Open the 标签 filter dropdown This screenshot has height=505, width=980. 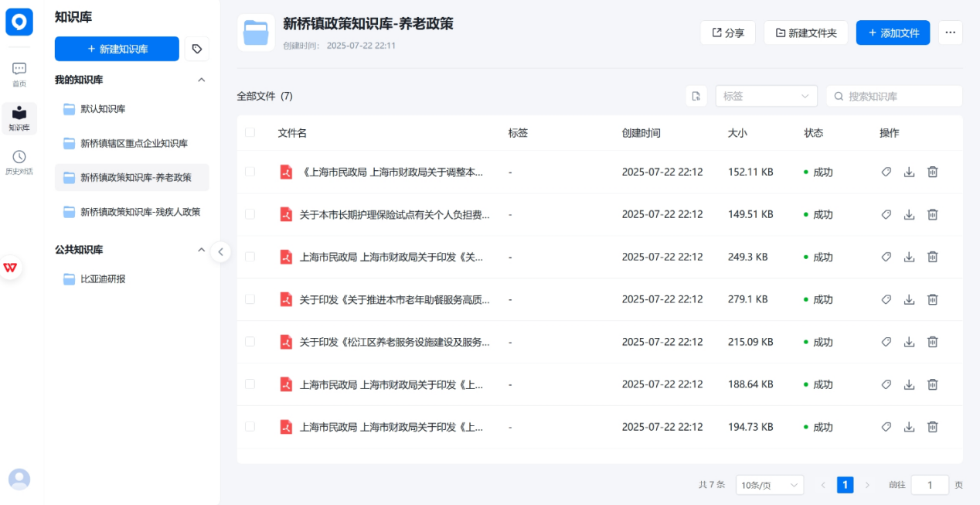tap(766, 96)
